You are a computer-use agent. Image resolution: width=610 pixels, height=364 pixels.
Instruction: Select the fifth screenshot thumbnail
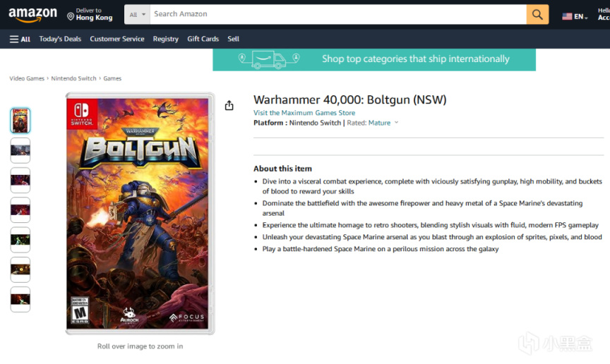[20, 240]
